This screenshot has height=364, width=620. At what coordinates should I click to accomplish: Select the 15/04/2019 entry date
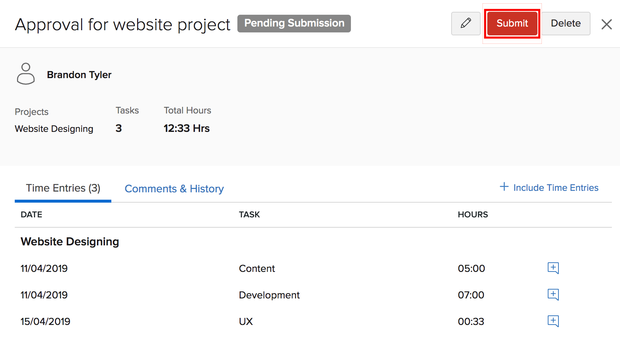click(45, 322)
